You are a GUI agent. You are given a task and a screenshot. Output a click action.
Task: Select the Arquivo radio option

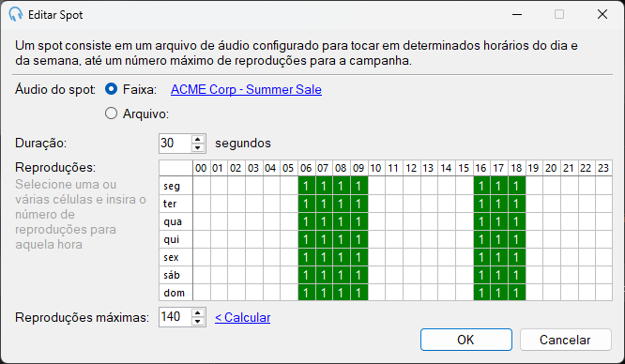pyautogui.click(x=112, y=114)
